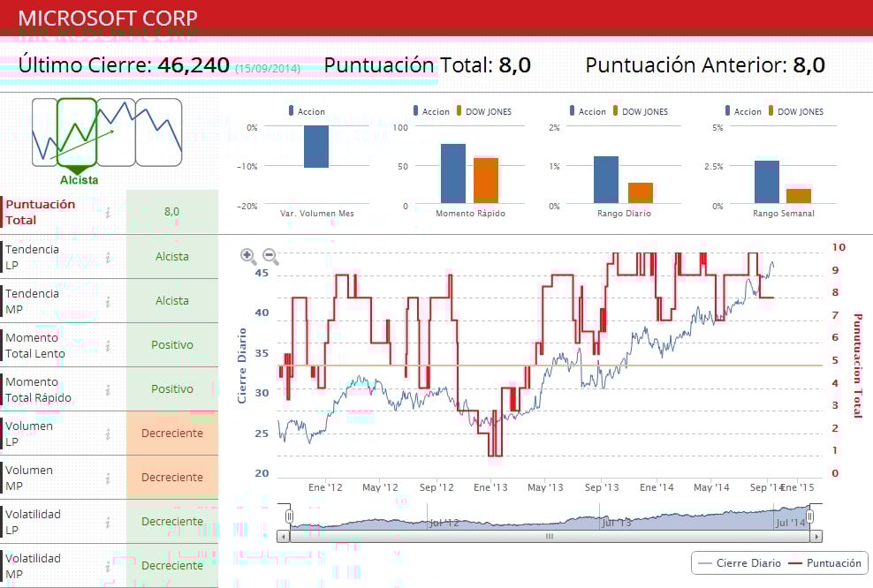Click the Positivo cell for Momento Total Rápido
This screenshot has height=588, width=873.
172,388
